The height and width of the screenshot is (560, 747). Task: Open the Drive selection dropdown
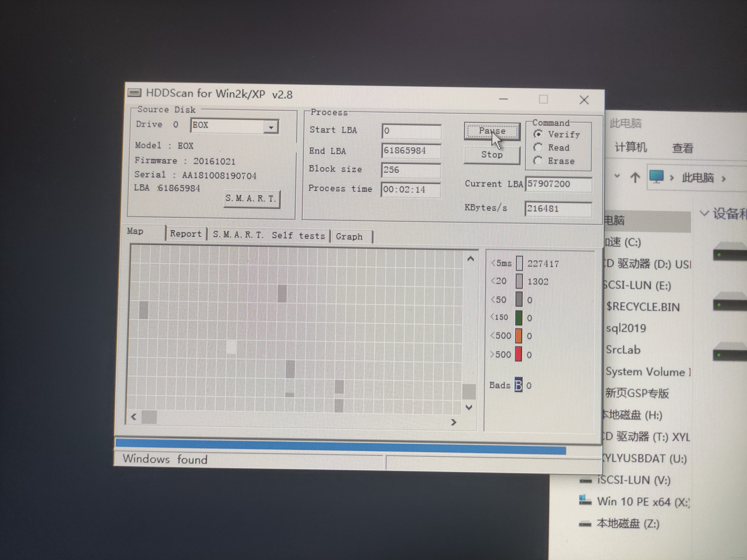pos(271,127)
